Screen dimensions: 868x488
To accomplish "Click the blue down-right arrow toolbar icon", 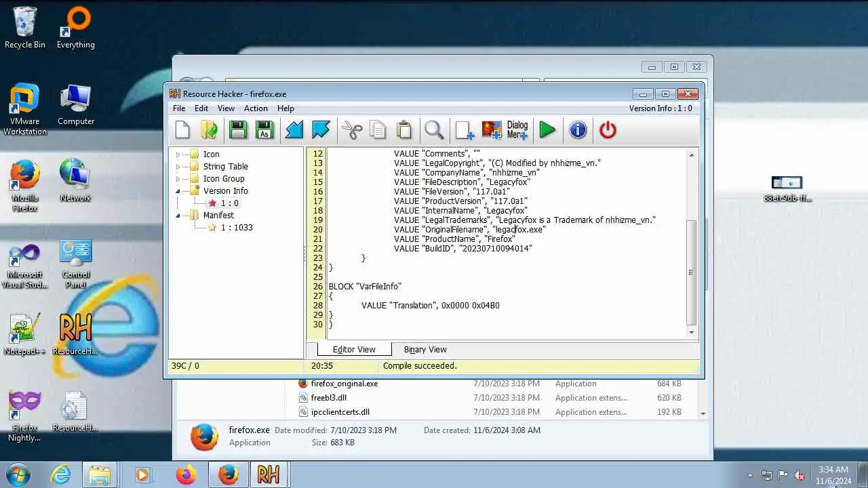I will click(321, 129).
